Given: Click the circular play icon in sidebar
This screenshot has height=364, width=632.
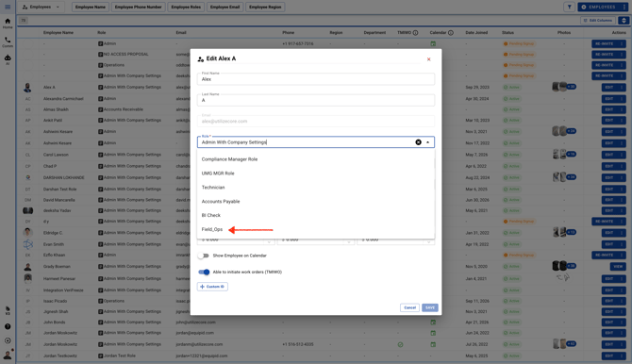Looking at the screenshot, I should [8, 340].
